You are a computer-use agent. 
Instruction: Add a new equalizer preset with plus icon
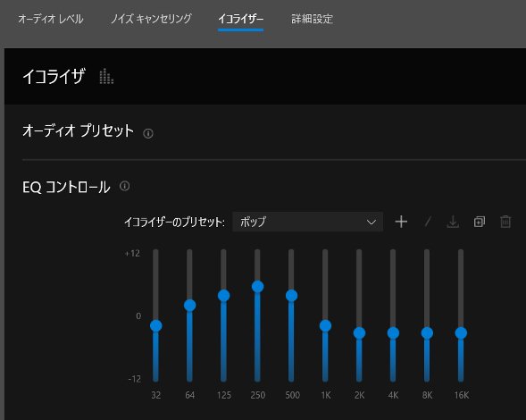click(x=401, y=222)
